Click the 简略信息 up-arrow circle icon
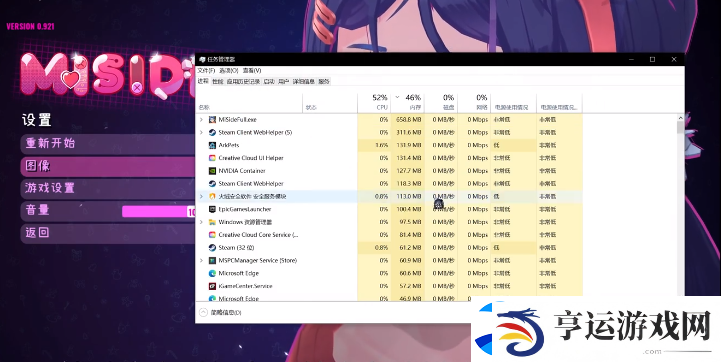The image size is (721, 362). coord(203,312)
